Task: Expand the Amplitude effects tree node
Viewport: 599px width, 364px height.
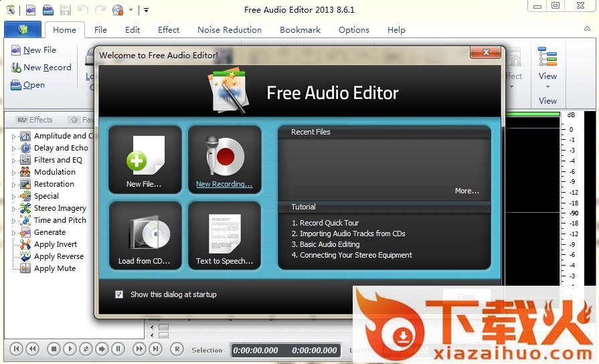Action: click(x=13, y=136)
